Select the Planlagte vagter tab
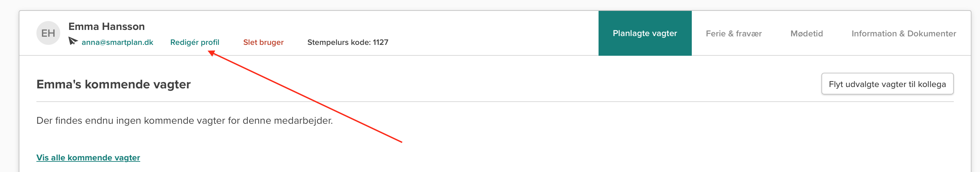Screen dimensions: 980x172 click(x=645, y=33)
